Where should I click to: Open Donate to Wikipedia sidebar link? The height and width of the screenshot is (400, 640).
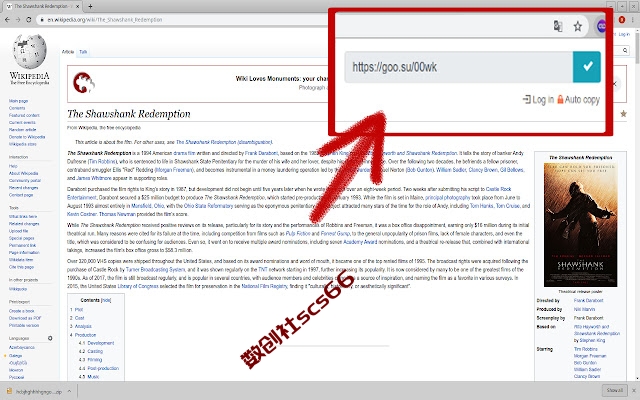(27, 137)
